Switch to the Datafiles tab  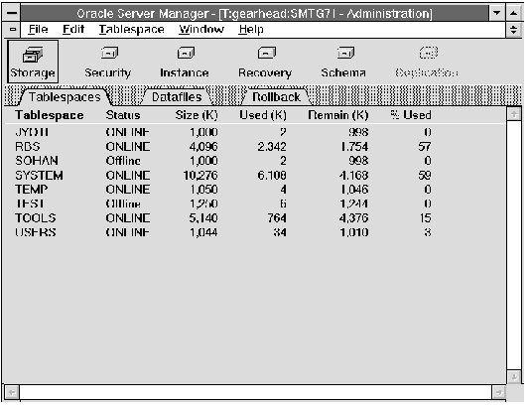click(177, 96)
